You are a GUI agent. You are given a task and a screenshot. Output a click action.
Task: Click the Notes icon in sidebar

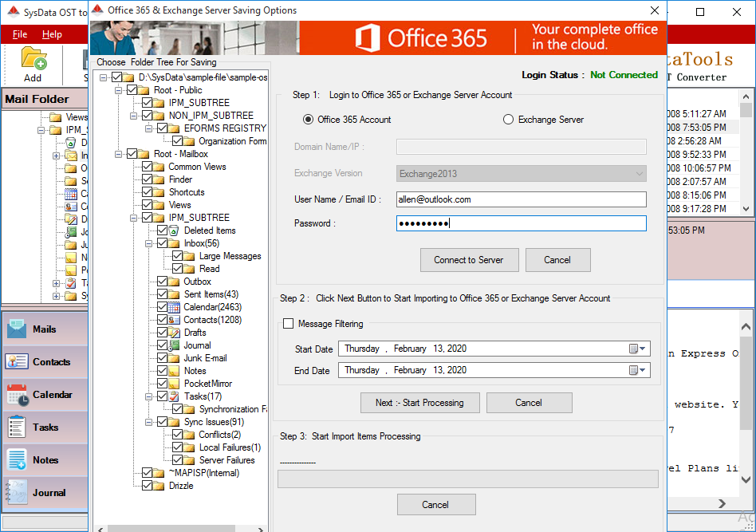[x=17, y=459]
